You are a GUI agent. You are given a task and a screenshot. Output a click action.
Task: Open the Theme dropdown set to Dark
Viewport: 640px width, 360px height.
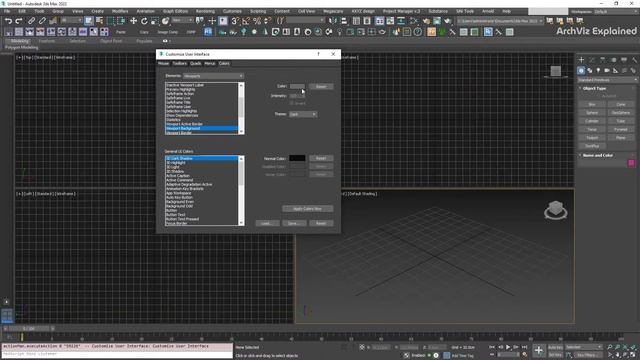coord(303,114)
